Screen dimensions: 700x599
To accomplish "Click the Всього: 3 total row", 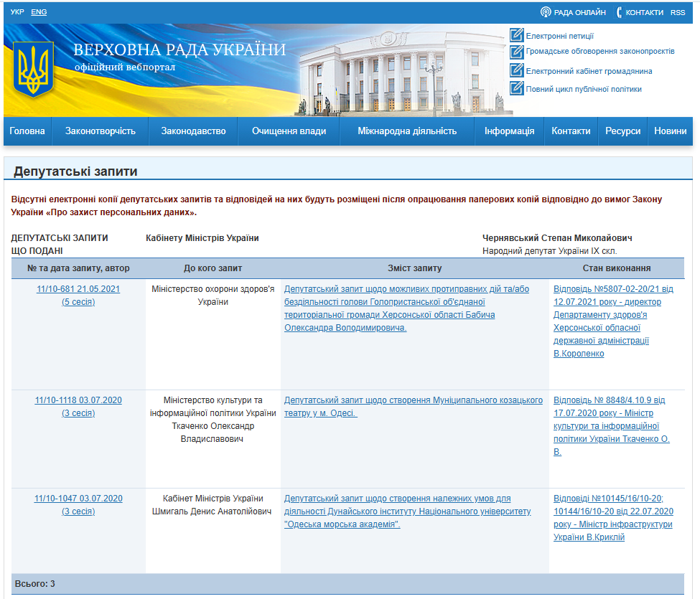I will (347, 584).
